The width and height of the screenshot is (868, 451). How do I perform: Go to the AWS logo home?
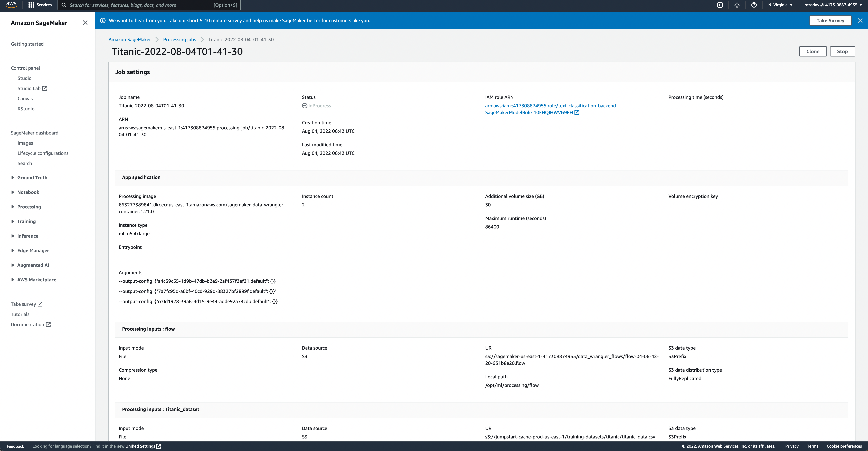pos(11,5)
